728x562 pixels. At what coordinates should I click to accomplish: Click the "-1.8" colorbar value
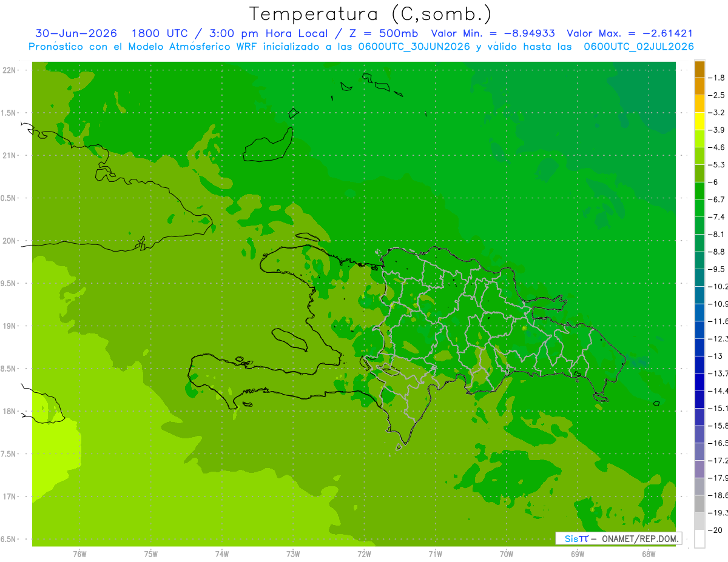717,78
